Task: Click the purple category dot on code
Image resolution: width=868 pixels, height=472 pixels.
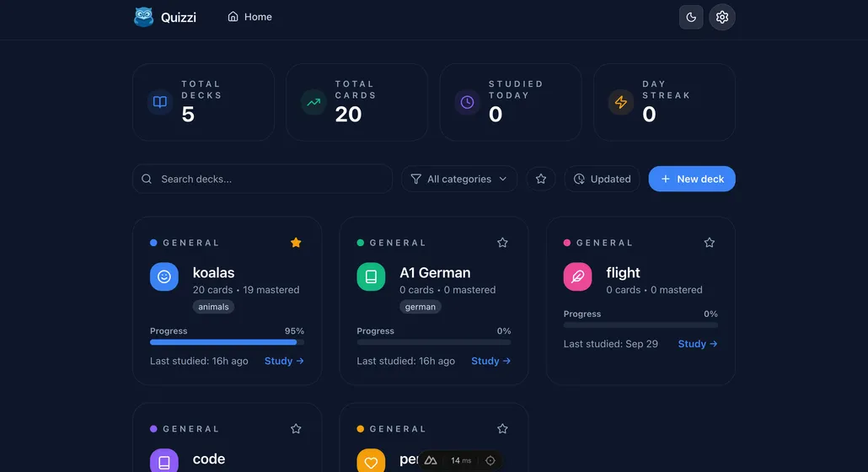Action: (153, 429)
